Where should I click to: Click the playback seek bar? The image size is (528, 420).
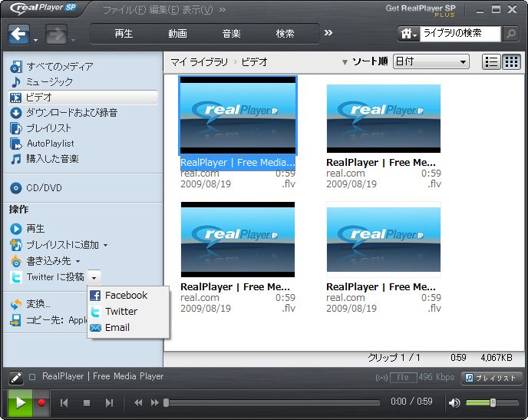pyautogui.click(x=272, y=403)
